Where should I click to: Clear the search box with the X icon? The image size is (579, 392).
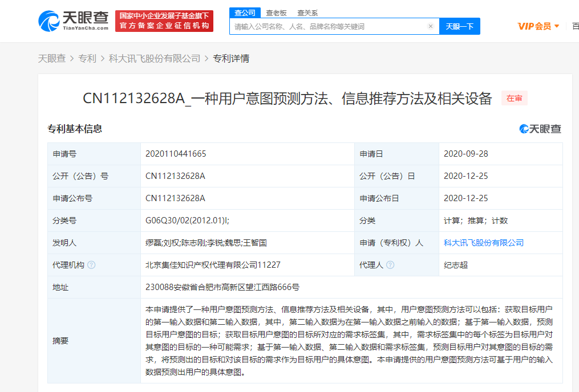(x=431, y=26)
